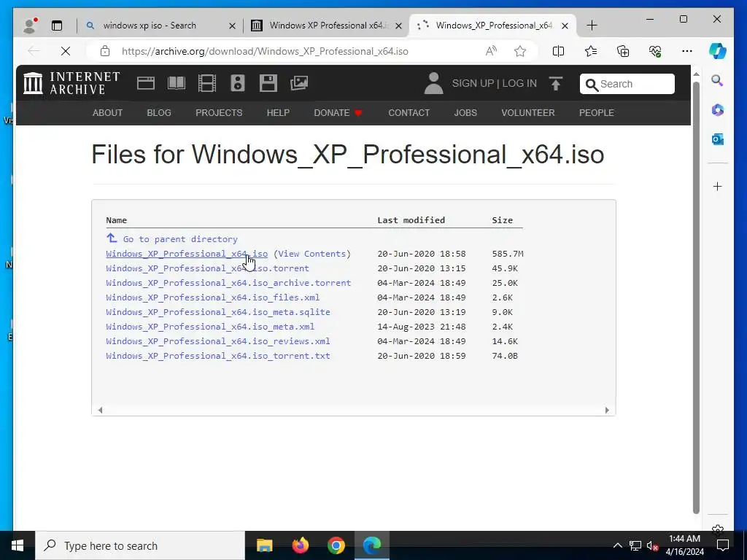The image size is (747, 560).
Task: Open the Images icon in header
Action: [299, 83]
